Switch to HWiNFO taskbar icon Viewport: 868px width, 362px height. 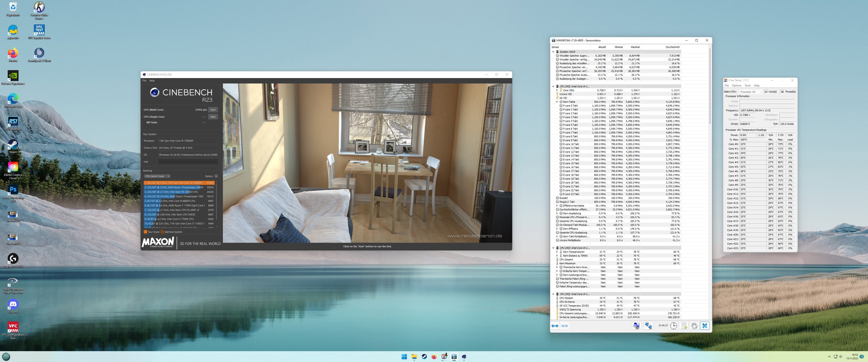(454, 357)
